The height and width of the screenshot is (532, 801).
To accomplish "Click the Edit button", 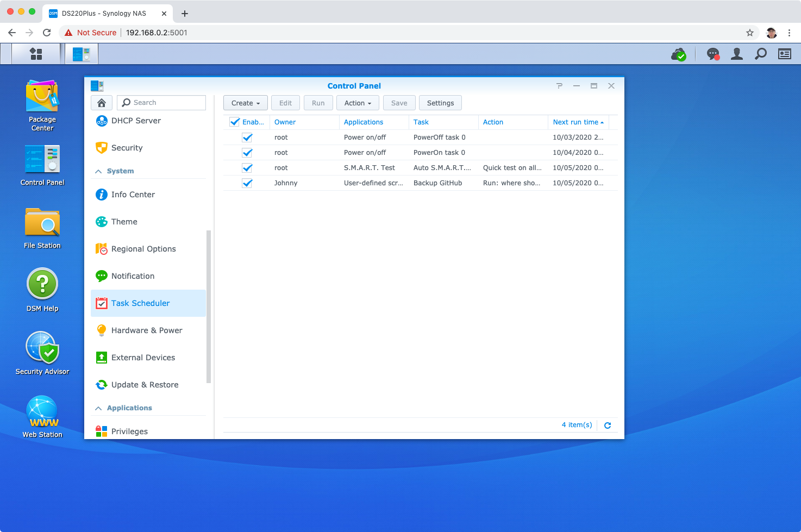I will tap(286, 103).
